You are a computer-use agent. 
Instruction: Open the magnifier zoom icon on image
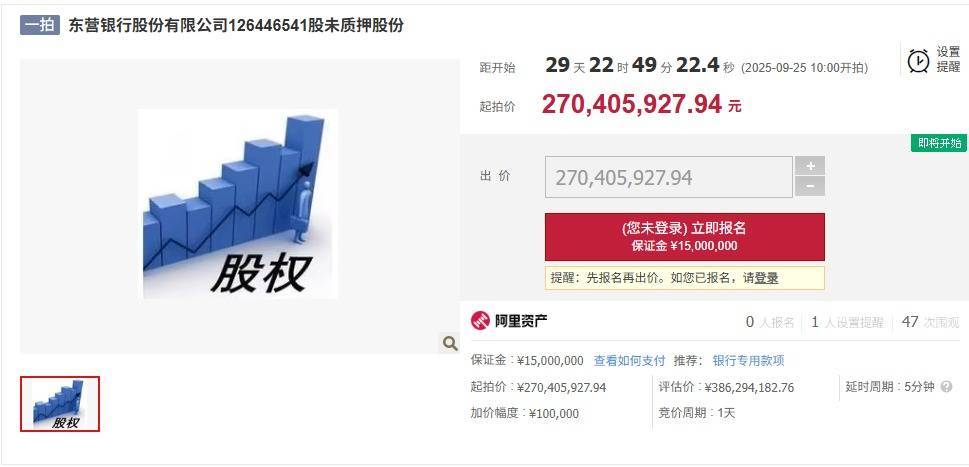click(x=450, y=343)
